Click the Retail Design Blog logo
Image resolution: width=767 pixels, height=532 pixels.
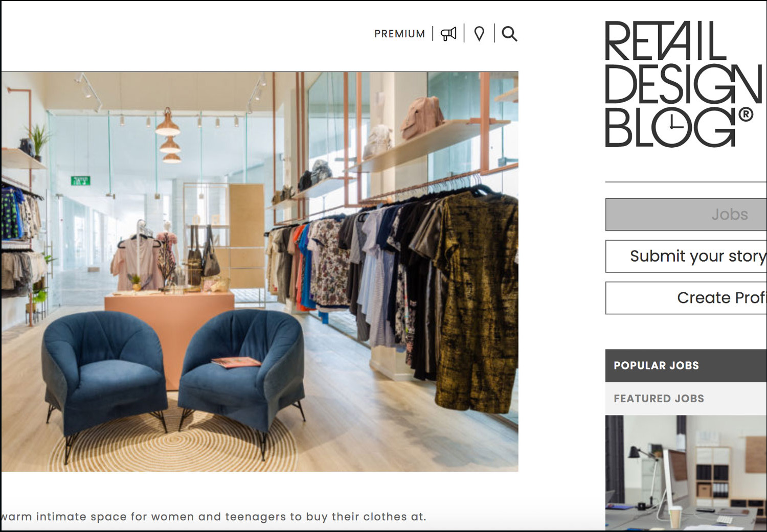click(x=684, y=84)
